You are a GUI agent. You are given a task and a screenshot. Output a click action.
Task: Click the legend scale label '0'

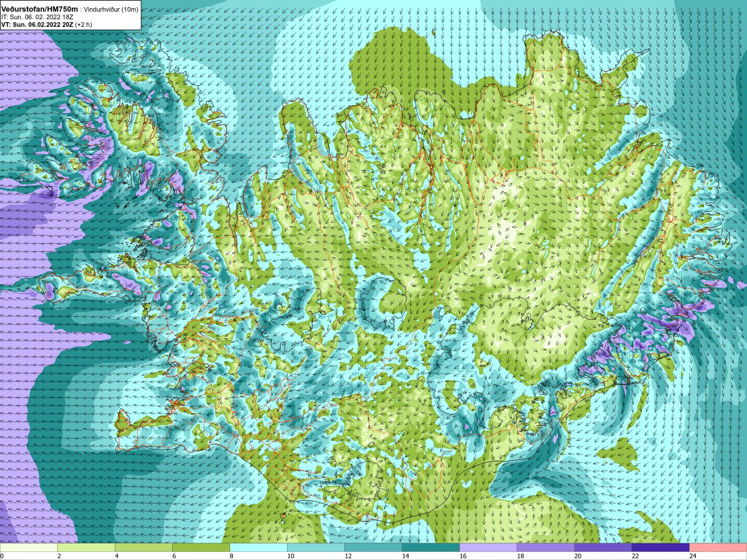point(2,556)
